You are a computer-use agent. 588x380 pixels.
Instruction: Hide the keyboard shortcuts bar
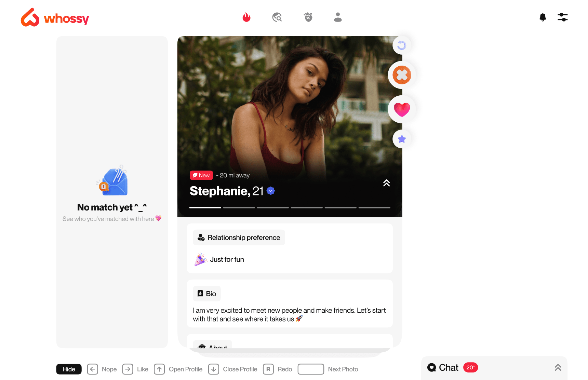(69, 369)
